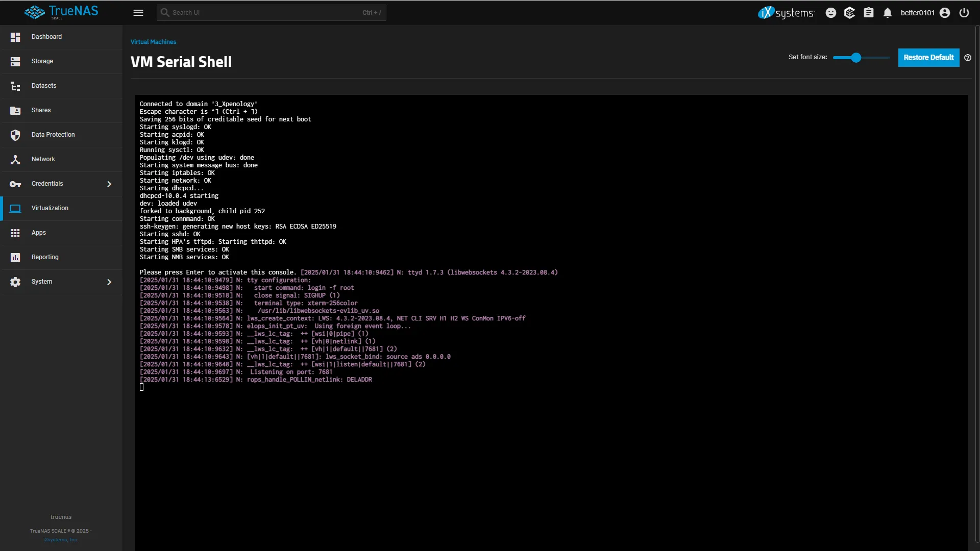View running jobs clipboard icon

click(869, 13)
